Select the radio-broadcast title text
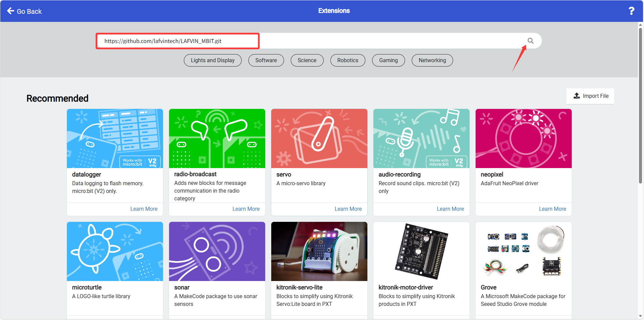 (x=195, y=174)
